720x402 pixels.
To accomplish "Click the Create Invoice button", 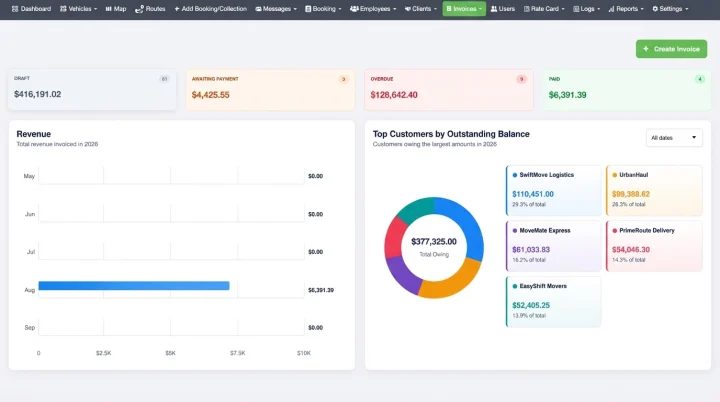I will [x=671, y=49].
